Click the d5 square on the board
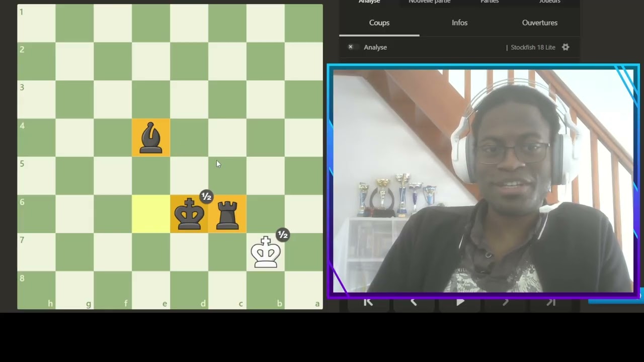Screen dimensions: 644x362 tap(189, 176)
